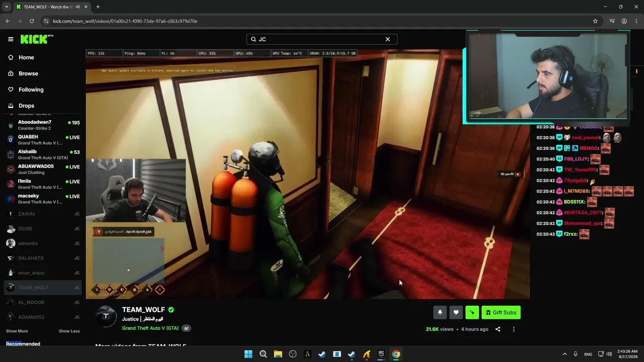Open Windows taskbar search
Viewport: 644px width, 362px height.
tap(263, 354)
